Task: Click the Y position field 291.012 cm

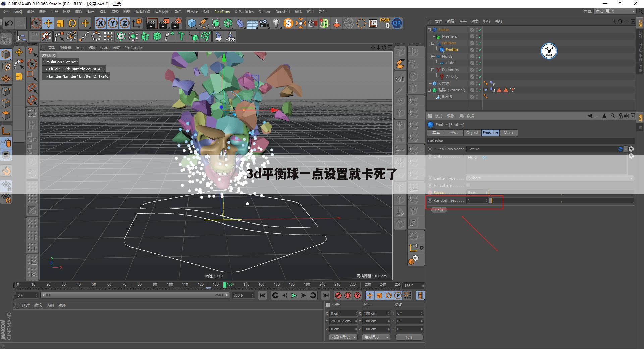Action: (343, 321)
